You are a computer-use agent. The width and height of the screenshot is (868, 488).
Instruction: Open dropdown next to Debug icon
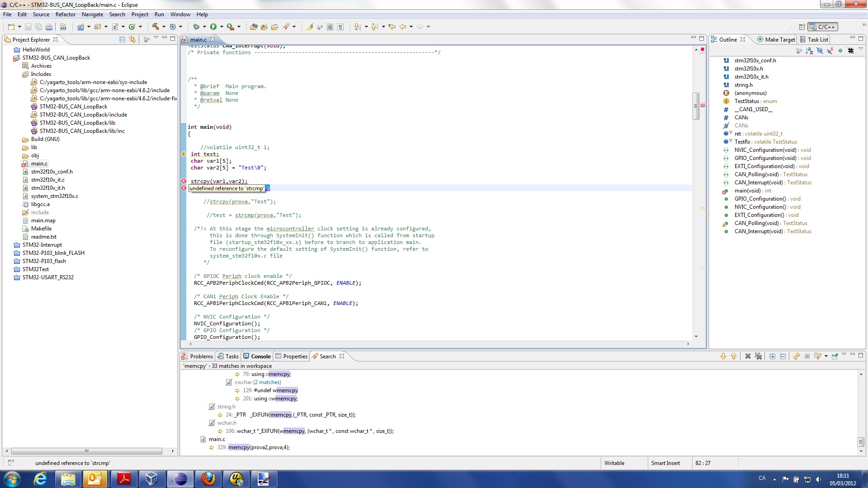(204, 27)
